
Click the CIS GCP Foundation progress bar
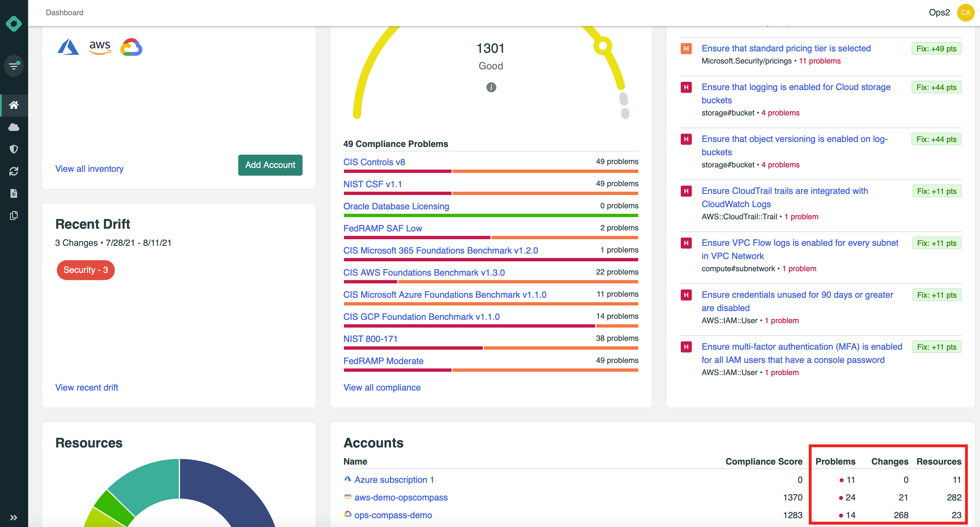[x=491, y=326]
